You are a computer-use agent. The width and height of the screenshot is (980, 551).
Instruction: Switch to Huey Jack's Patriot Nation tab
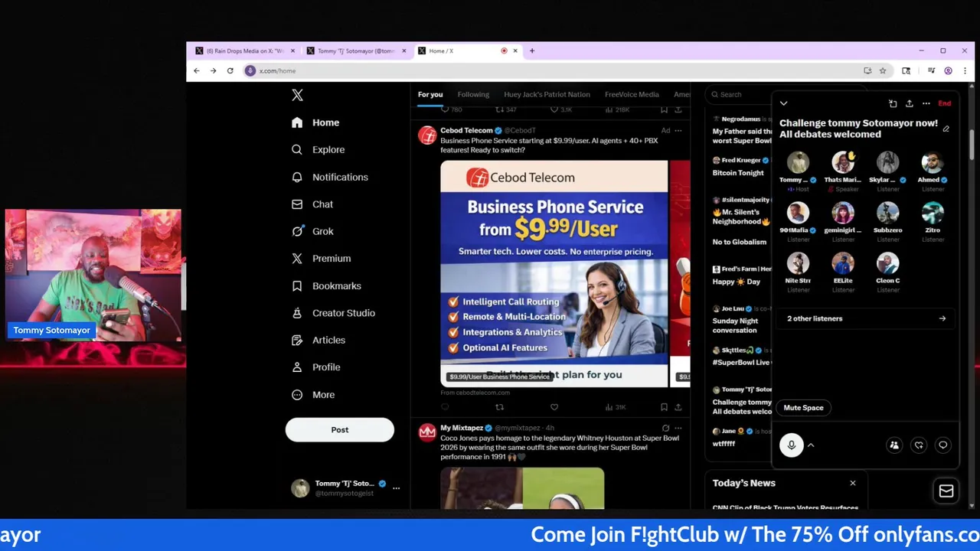click(547, 95)
